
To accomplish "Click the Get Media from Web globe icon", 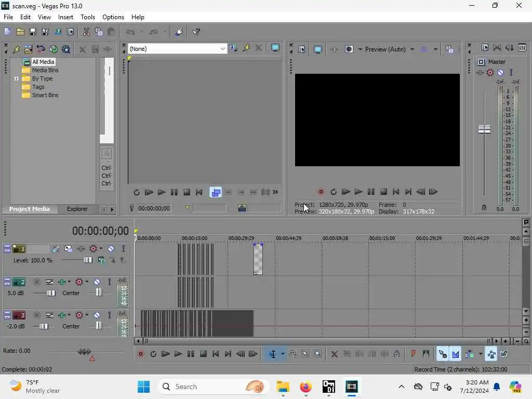I will 54,49.
